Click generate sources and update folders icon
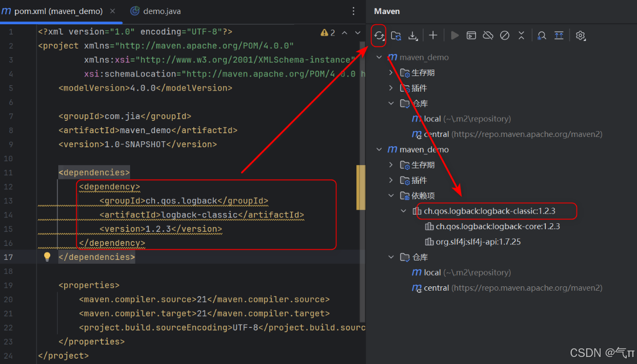The image size is (637, 364). [x=396, y=36]
